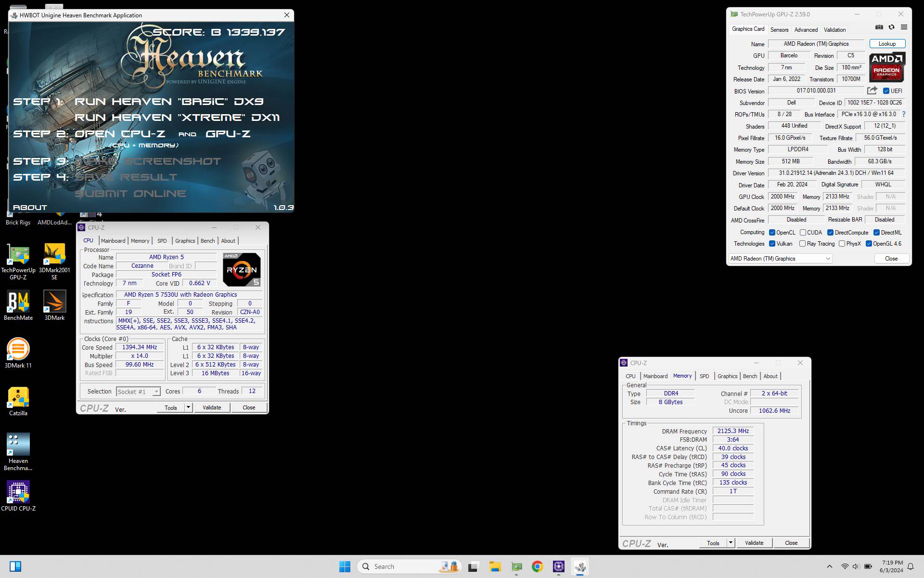Open BenchMate desktop icon
The height and width of the screenshot is (578, 924).
pos(18,306)
